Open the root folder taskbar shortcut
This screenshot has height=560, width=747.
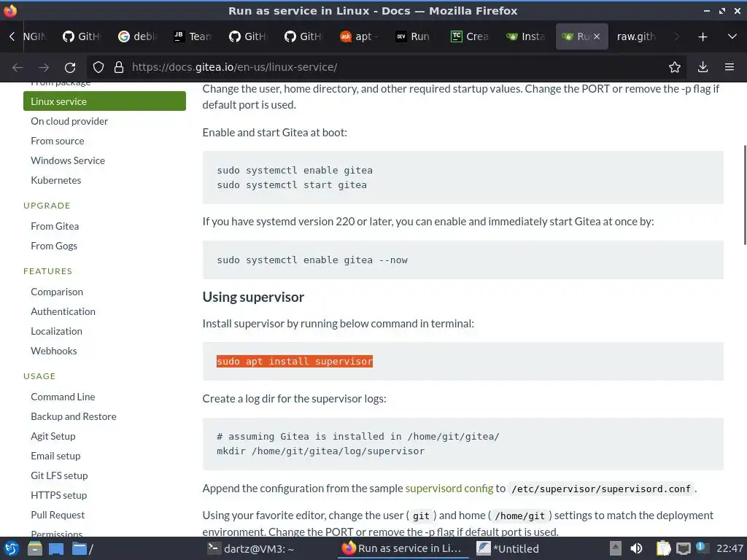click(x=82, y=549)
